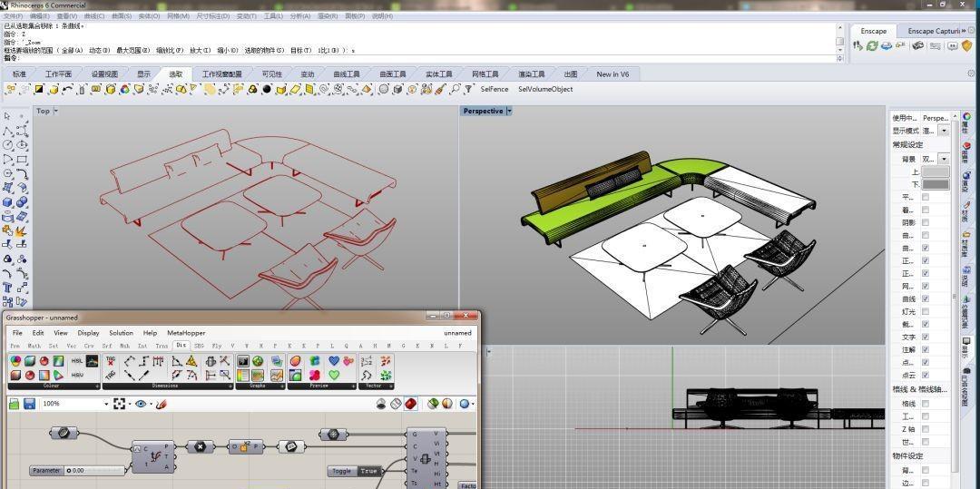Click the invert selection black-white square icon
The image size is (980, 489).
click(39, 89)
